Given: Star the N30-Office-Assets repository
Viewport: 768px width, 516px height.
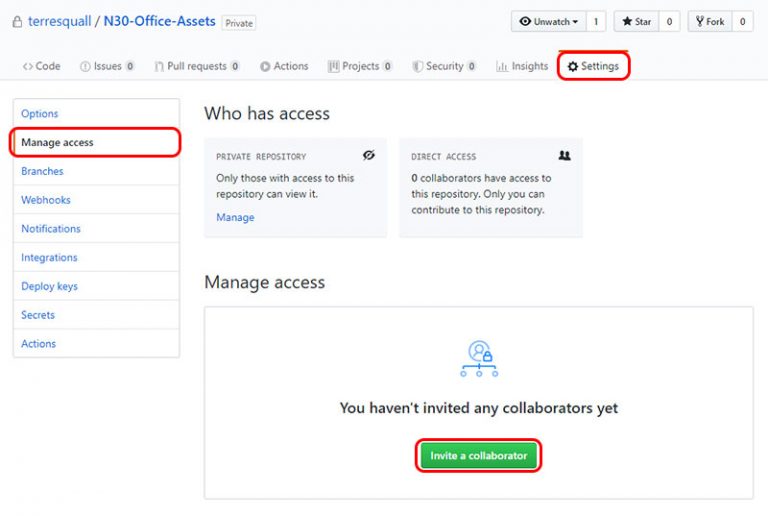Looking at the screenshot, I should click(636, 21).
